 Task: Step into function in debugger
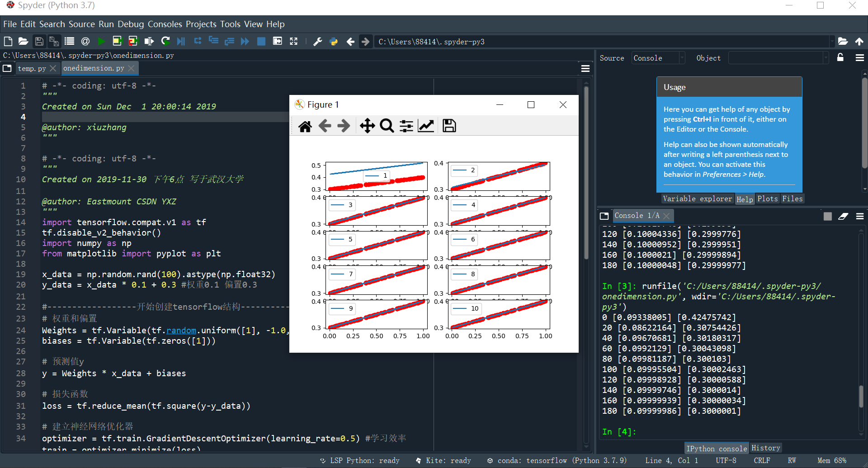tap(213, 41)
